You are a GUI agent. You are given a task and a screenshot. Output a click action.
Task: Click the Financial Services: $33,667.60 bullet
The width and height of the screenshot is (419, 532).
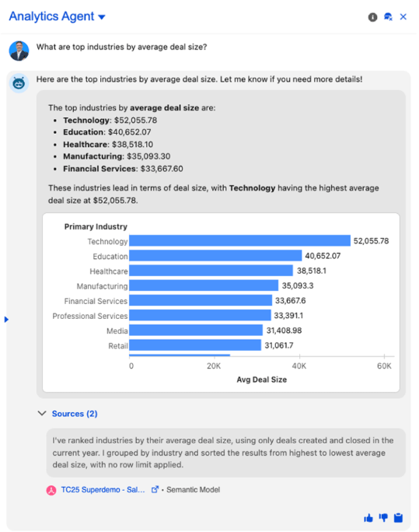click(x=123, y=169)
